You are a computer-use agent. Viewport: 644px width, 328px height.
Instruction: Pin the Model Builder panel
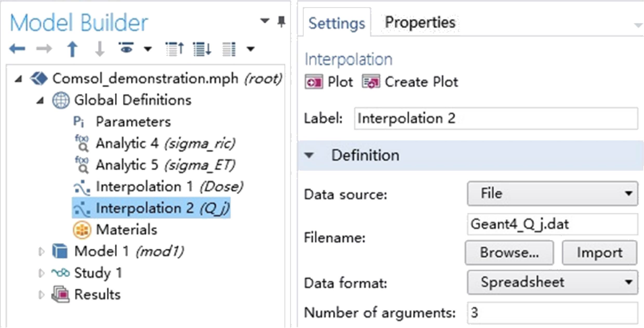[x=281, y=21]
